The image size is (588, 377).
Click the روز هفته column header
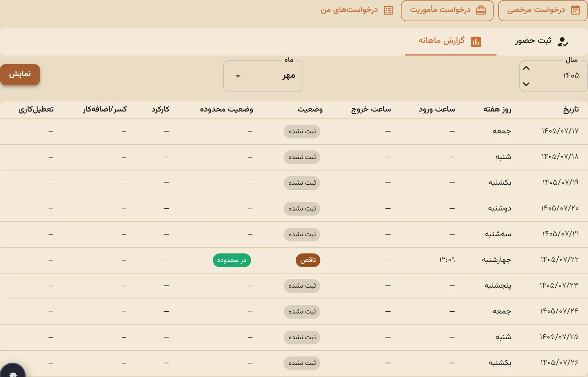(x=497, y=109)
